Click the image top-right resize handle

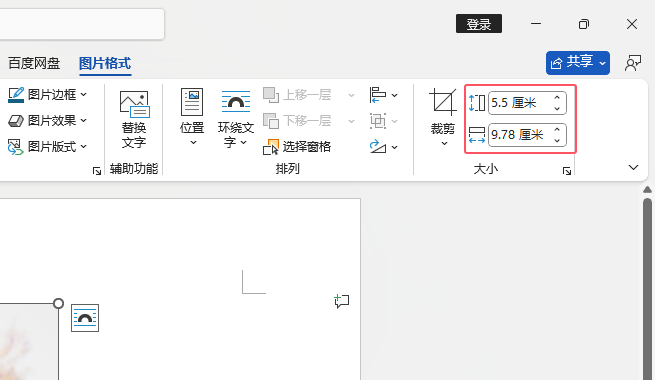[x=58, y=304]
